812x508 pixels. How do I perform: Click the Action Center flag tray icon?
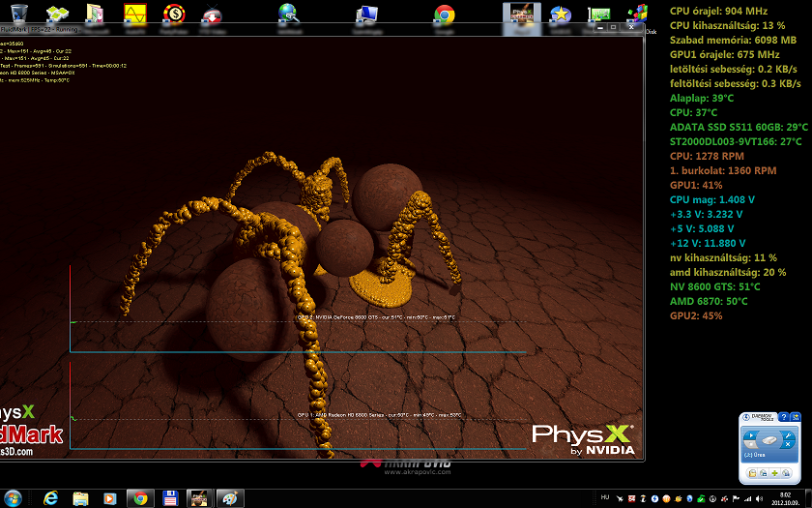pyautogui.click(x=736, y=498)
